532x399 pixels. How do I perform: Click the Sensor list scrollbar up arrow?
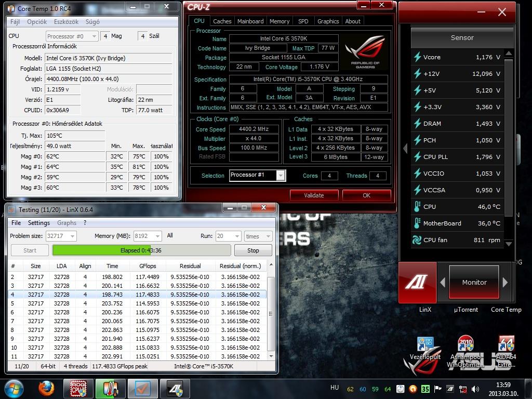pyautogui.click(x=508, y=54)
